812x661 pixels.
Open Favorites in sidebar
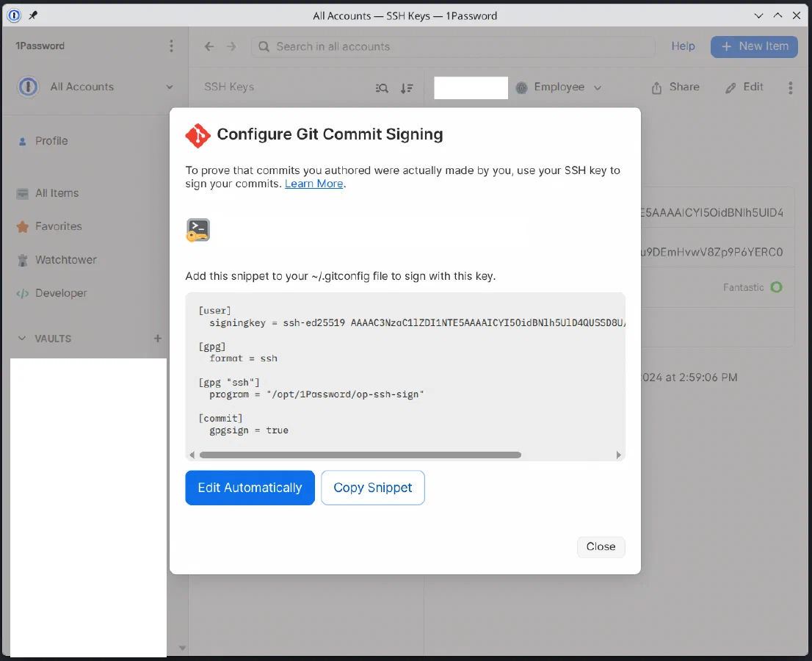click(x=59, y=226)
